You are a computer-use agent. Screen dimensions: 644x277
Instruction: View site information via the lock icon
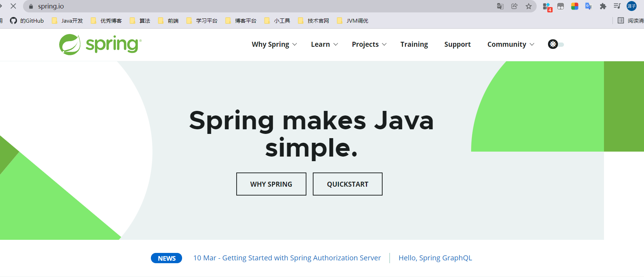(31, 6)
